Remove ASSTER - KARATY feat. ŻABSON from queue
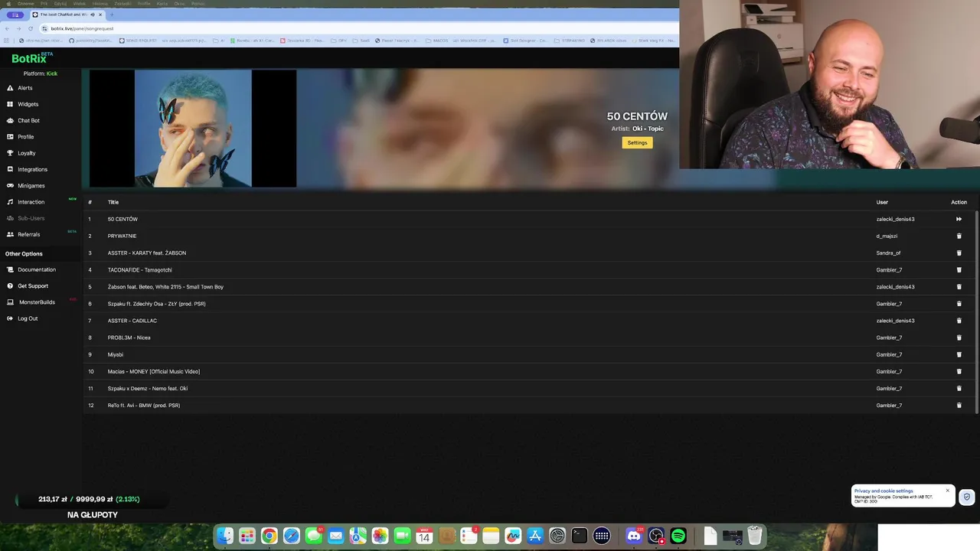Screen dimensions: 980x551 (x=959, y=253)
